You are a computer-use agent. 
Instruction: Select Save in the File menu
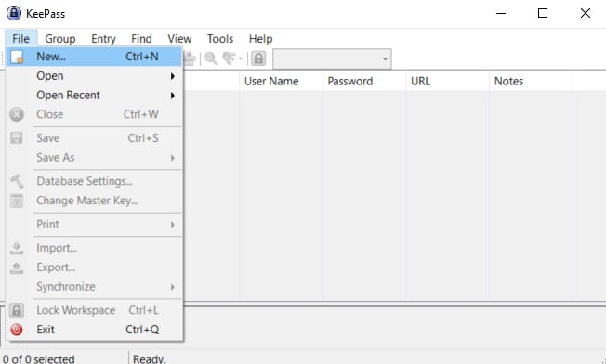click(x=94, y=138)
